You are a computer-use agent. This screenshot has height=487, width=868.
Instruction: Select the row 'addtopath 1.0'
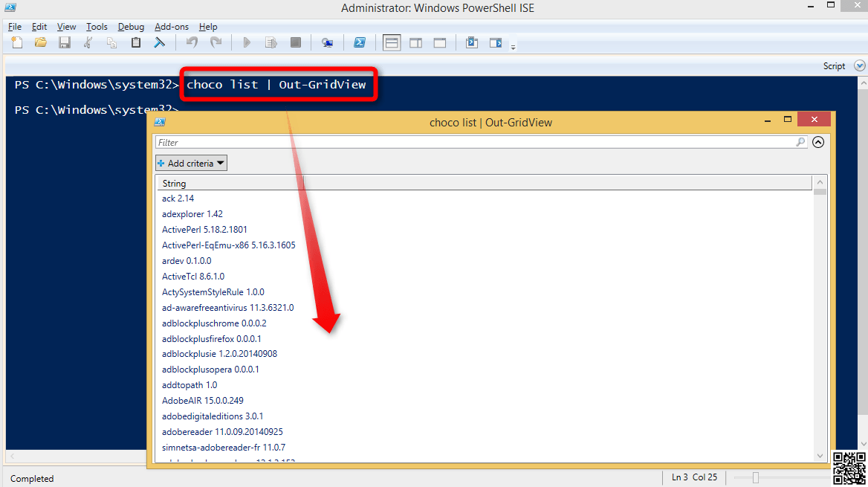[x=485, y=384]
